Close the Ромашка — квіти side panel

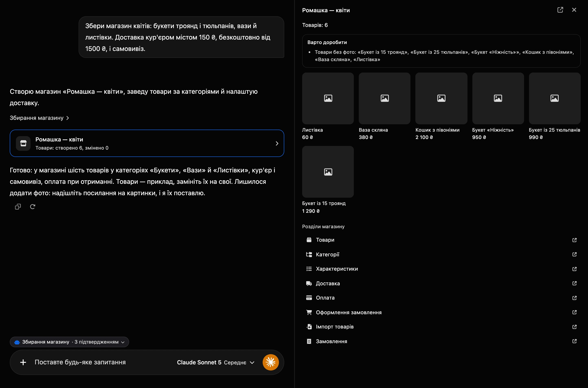point(574,10)
